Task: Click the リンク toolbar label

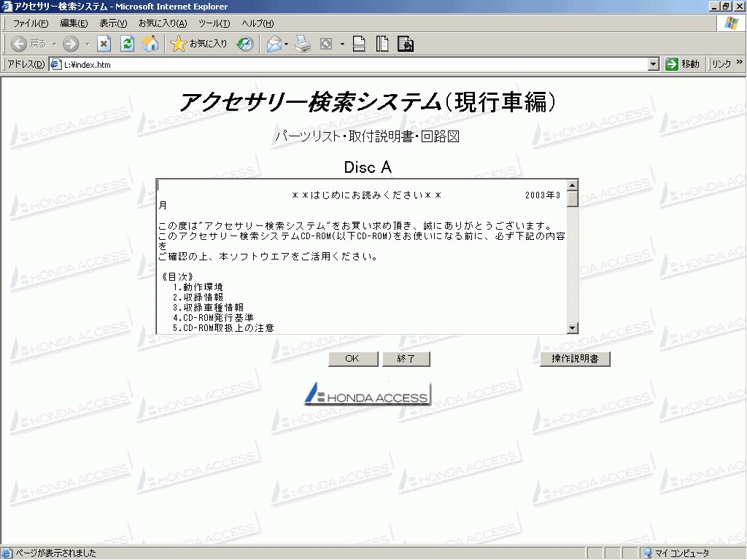Action: click(x=721, y=64)
